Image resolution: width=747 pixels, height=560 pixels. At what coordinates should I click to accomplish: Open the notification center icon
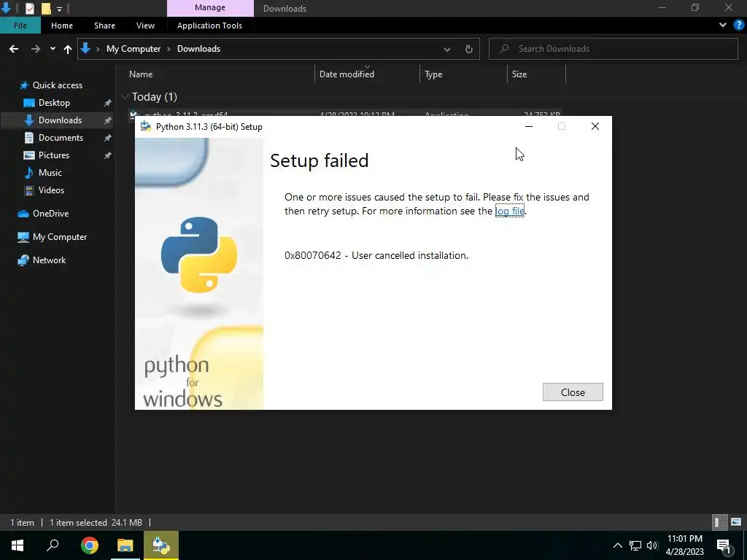724,546
